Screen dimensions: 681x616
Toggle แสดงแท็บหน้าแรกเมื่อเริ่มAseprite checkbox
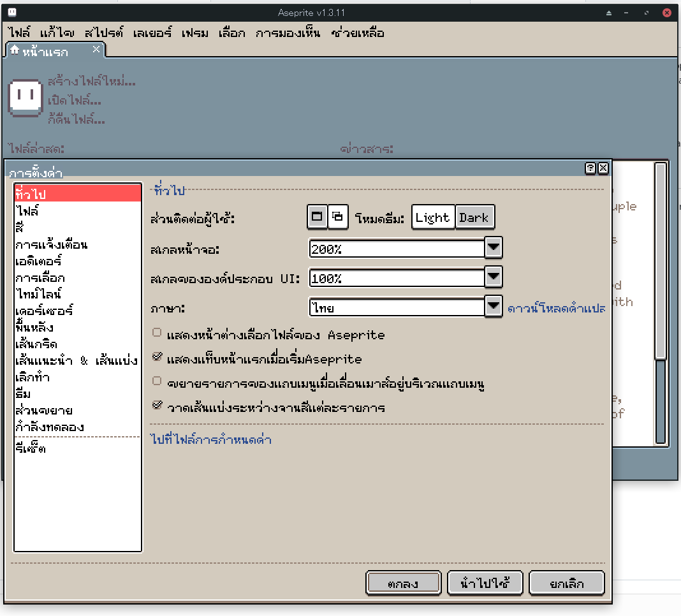pos(157,357)
